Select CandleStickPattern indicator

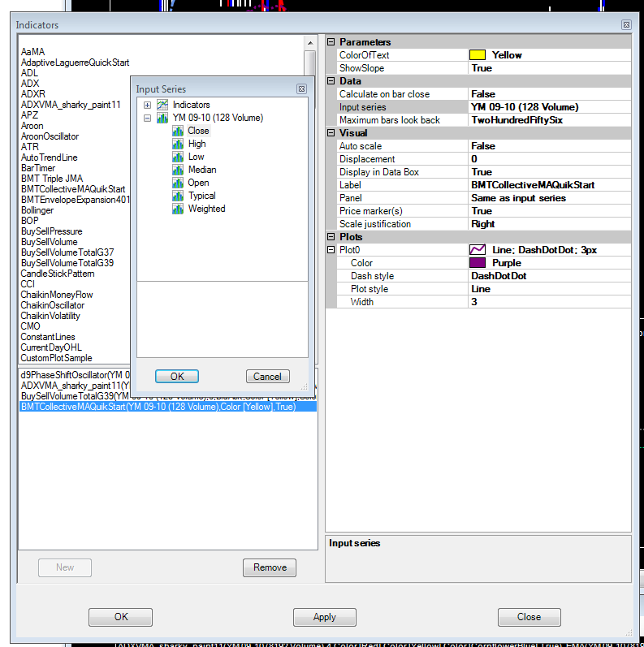point(58,274)
